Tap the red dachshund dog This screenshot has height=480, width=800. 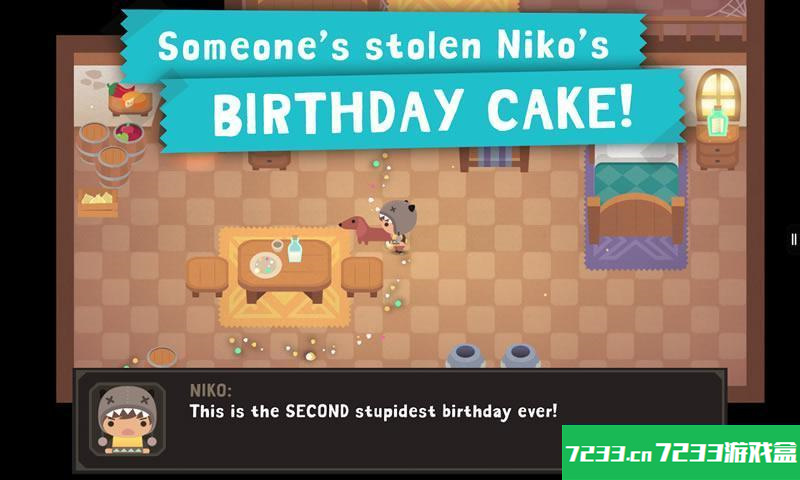363,230
